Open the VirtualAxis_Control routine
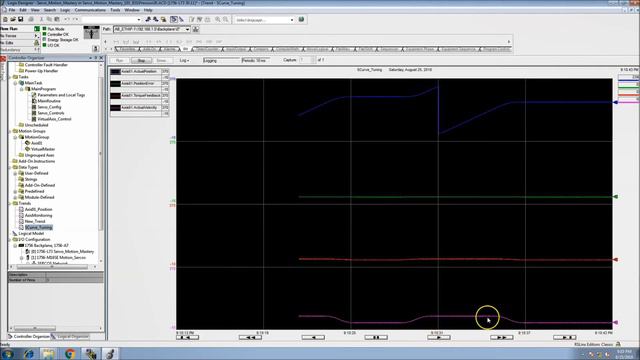 [x=54, y=119]
